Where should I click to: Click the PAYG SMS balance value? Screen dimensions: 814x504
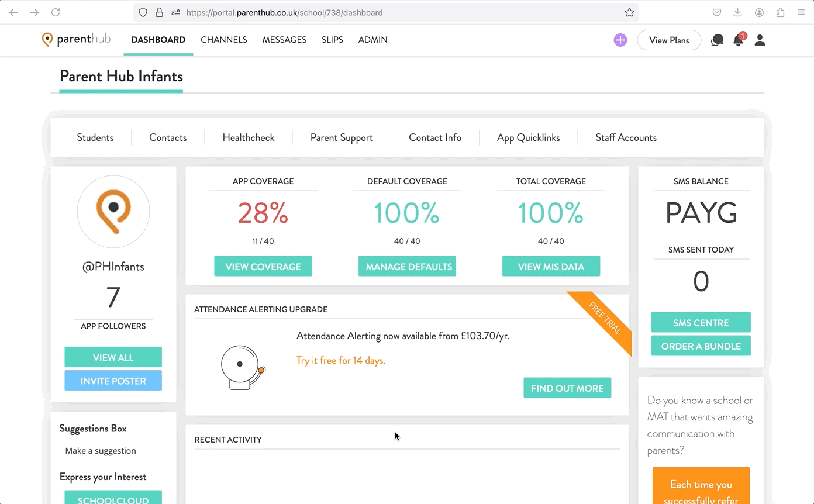(701, 213)
